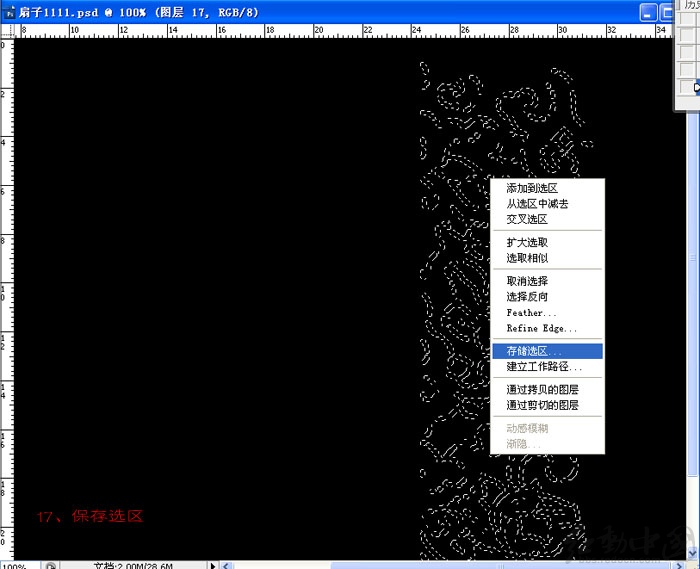Select 通过拷贝的图层 from the menu
This screenshot has height=569, width=700.
pyautogui.click(x=547, y=390)
